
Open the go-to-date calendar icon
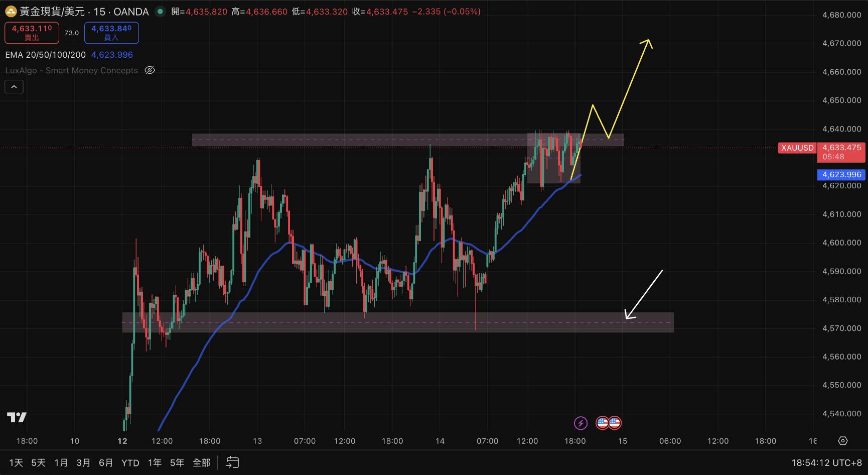coord(232,462)
